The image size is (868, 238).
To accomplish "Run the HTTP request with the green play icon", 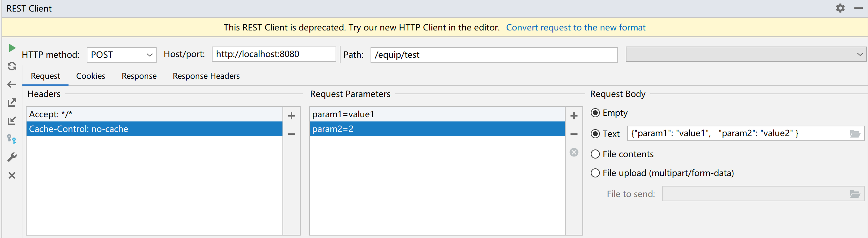I will (12, 48).
